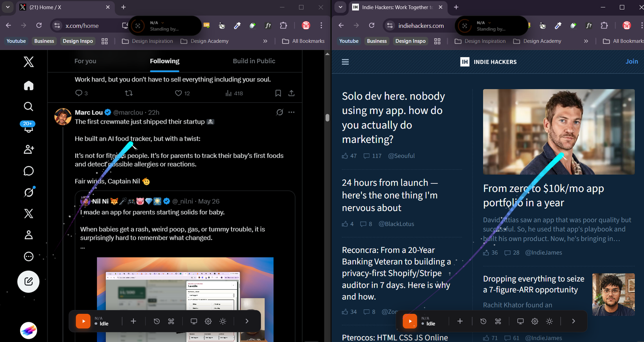Screen dimensions: 644x342
Task: Click the Indie Hackers logo in the header
Action: 488,62
